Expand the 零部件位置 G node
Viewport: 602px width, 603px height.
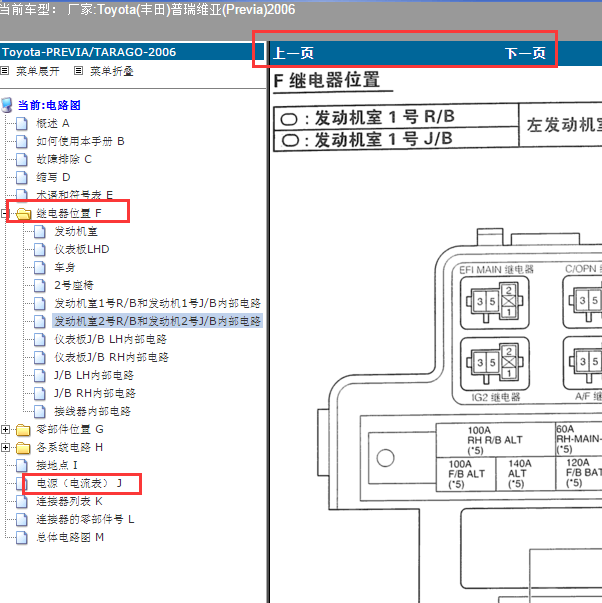coord(5,429)
